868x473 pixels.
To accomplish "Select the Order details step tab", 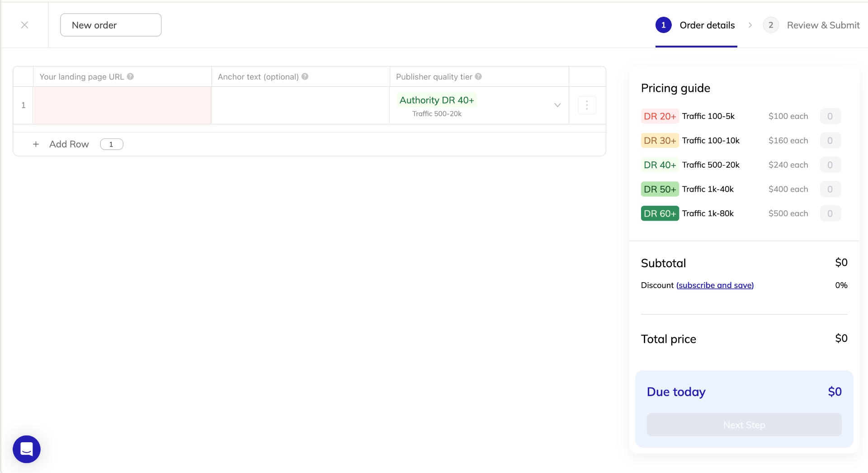I will click(x=707, y=25).
